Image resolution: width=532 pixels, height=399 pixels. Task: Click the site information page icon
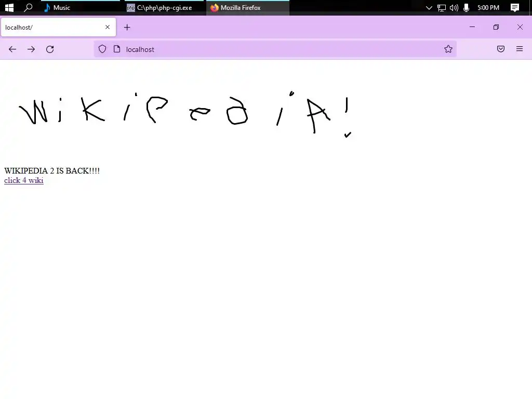tap(117, 49)
